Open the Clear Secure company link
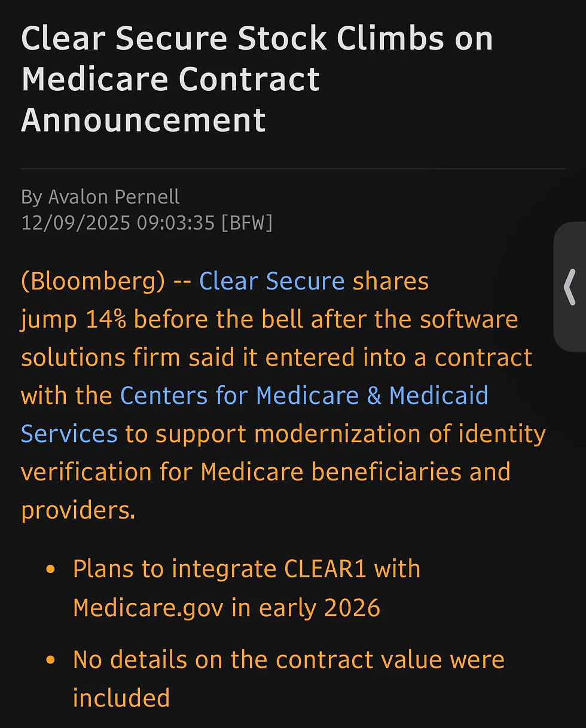The image size is (586, 728). 271,281
